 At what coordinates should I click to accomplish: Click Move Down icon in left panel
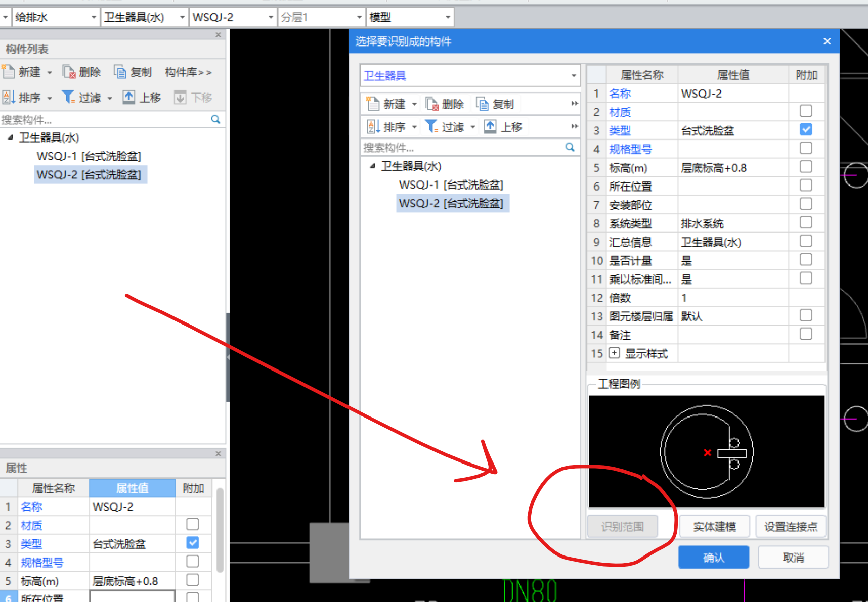coord(180,97)
